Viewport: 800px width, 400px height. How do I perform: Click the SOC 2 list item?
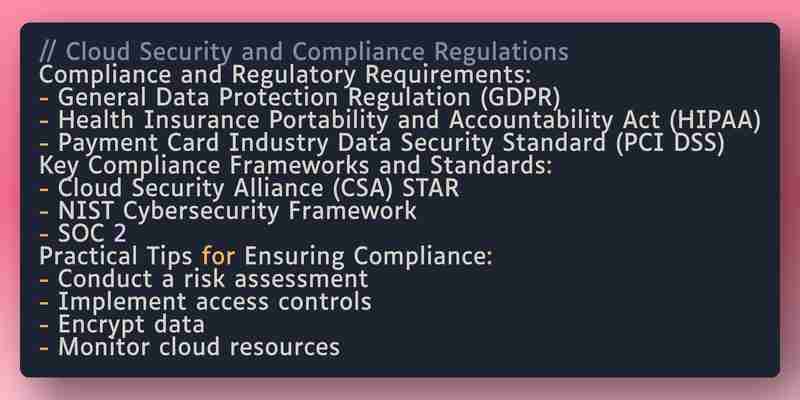(83, 234)
